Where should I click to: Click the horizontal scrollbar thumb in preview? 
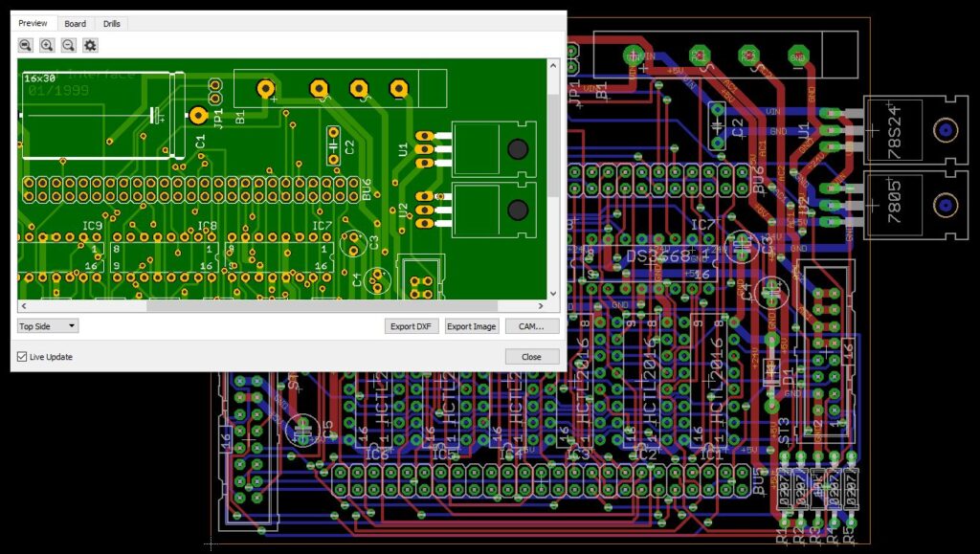(322, 306)
